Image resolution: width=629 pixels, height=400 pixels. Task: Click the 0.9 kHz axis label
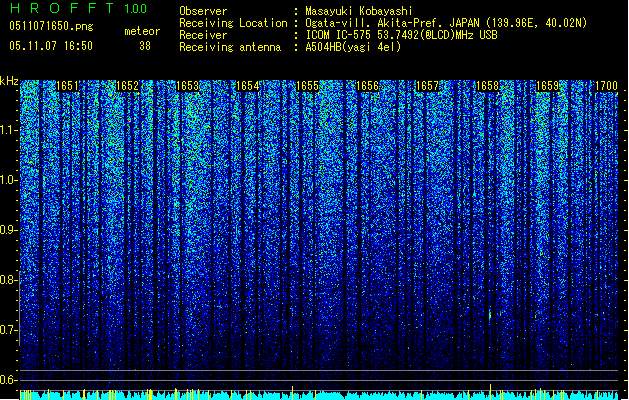tap(8, 230)
